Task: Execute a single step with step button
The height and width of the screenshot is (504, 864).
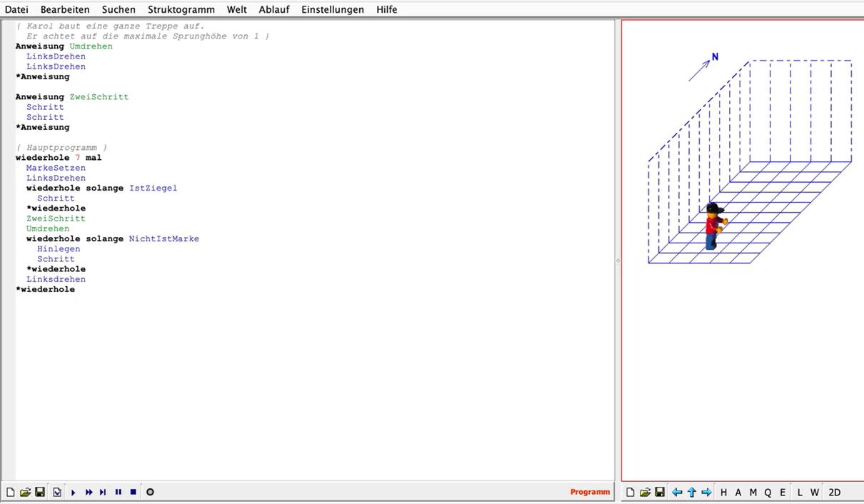Action: pos(103,492)
